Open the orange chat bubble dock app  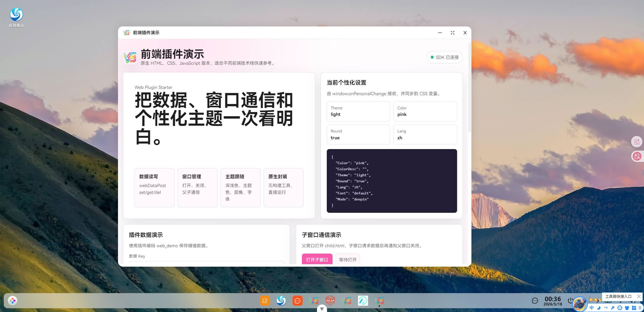(x=297, y=301)
